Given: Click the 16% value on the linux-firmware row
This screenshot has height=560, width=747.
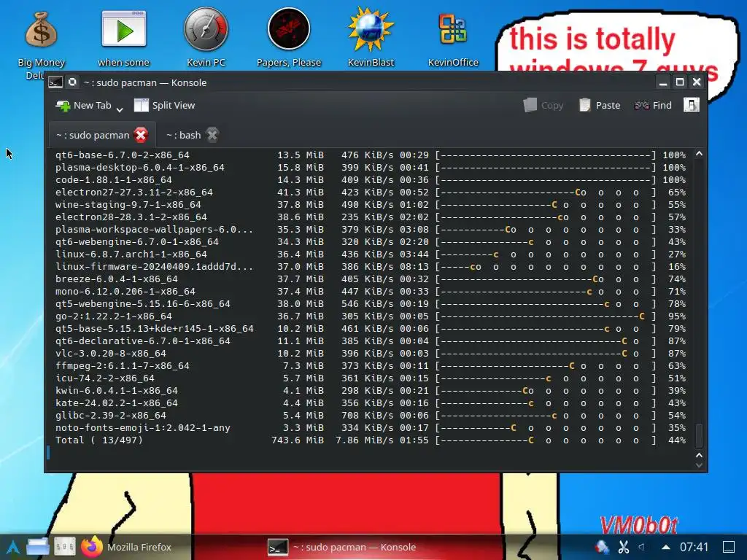Looking at the screenshot, I should [x=676, y=267].
